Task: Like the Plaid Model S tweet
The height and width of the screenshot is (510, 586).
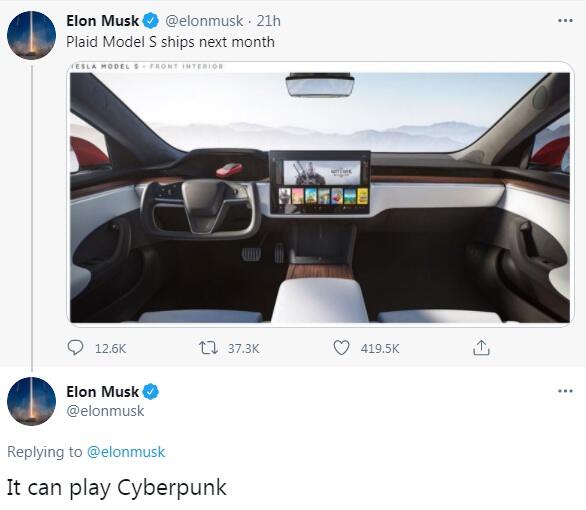Action: pyautogui.click(x=341, y=348)
